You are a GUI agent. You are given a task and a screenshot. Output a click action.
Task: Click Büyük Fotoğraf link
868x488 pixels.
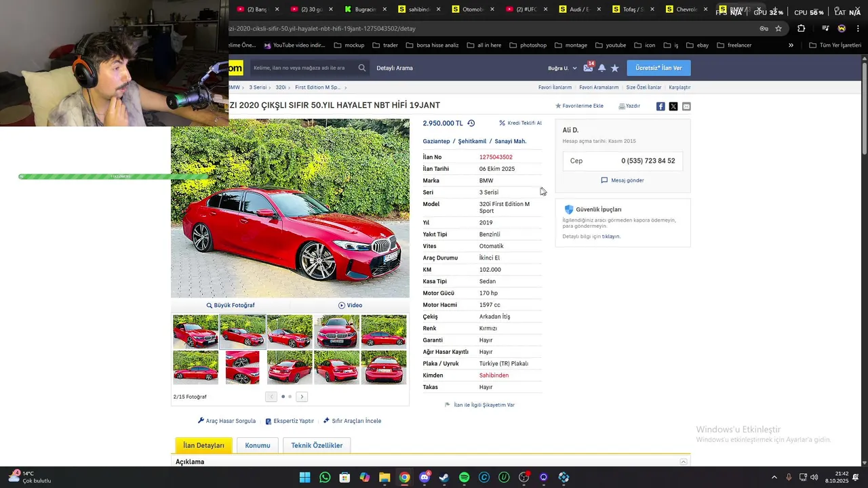pos(231,305)
